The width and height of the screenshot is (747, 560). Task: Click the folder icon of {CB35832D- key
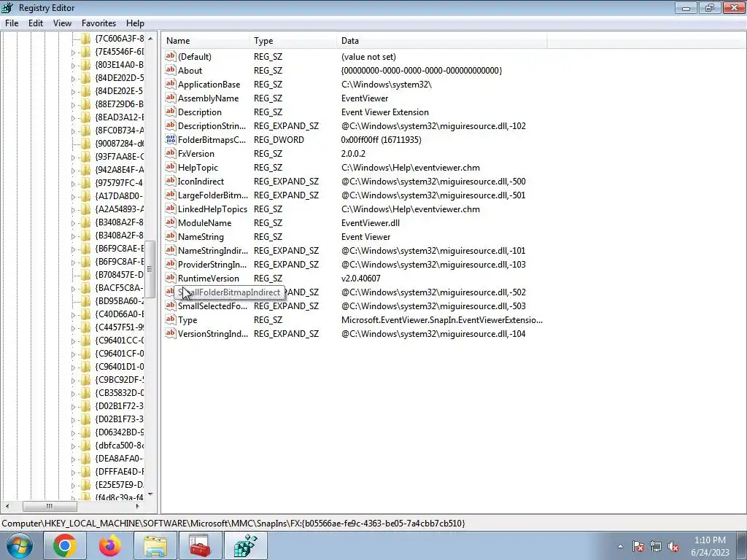tap(86, 393)
